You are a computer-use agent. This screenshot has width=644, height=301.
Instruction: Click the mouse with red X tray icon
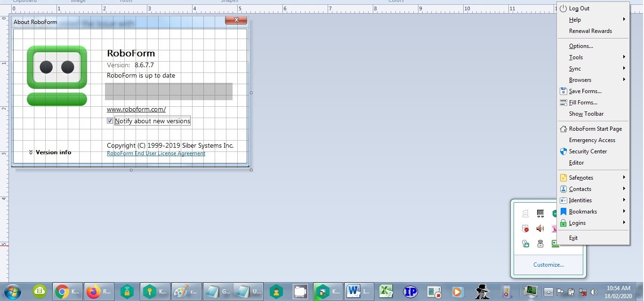pyautogui.click(x=525, y=229)
